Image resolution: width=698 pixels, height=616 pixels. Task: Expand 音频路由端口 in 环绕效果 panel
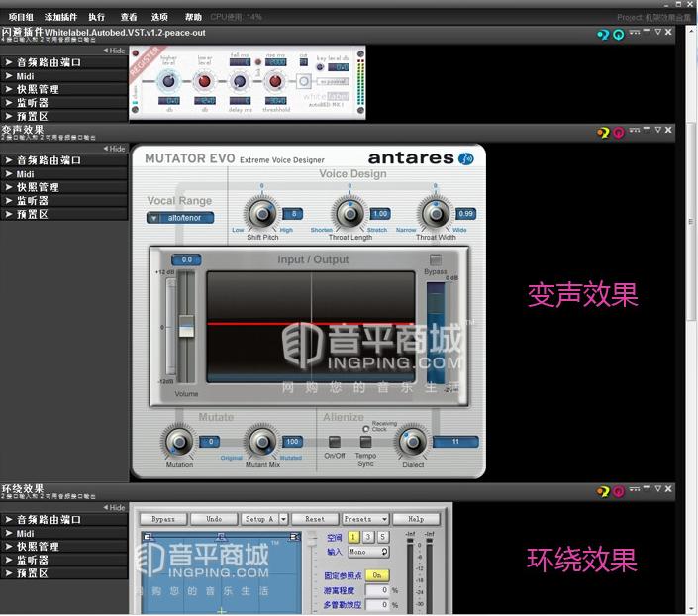pyautogui.click(x=64, y=519)
